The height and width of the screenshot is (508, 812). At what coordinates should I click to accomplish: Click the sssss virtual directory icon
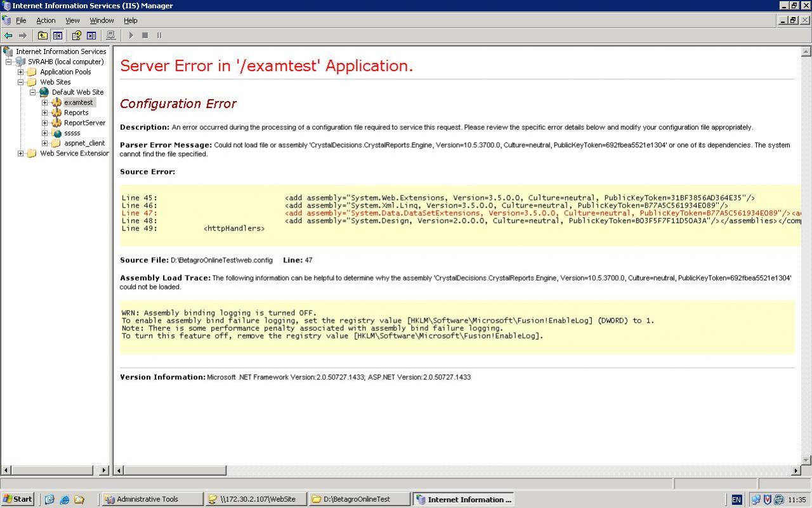[x=56, y=133]
